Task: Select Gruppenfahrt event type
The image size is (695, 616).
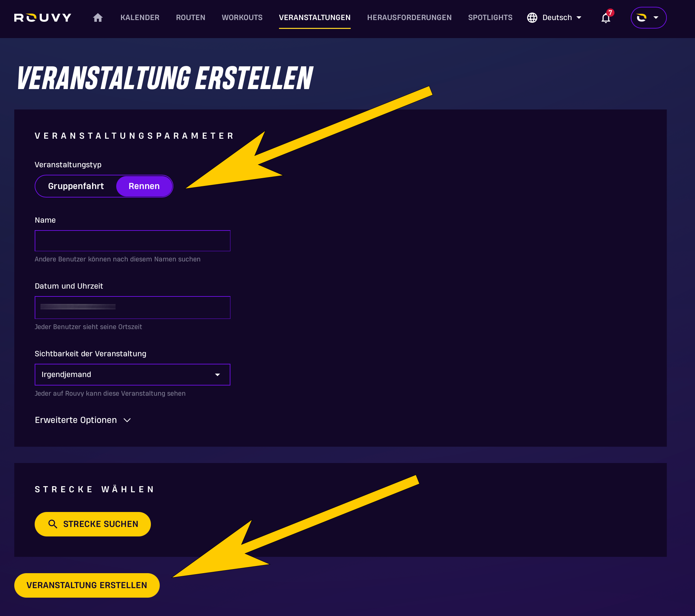Action: 76,186
